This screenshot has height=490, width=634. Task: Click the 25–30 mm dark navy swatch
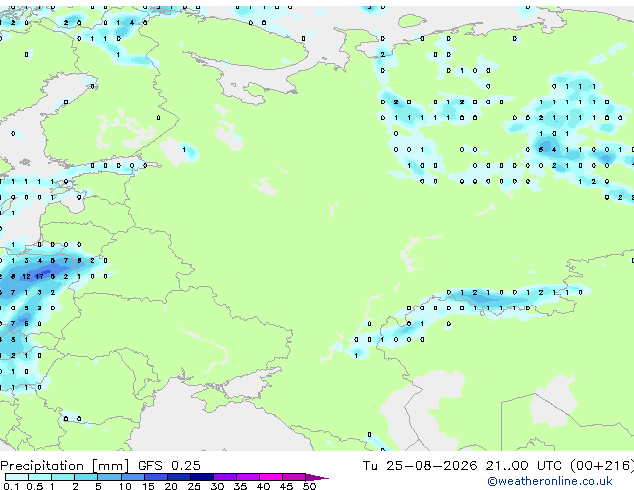coord(201,477)
